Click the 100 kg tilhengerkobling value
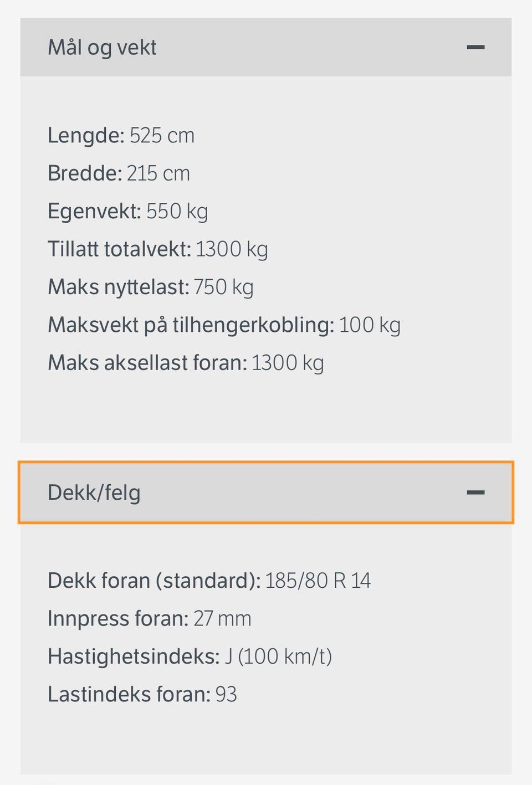532x785 pixels. tap(370, 325)
